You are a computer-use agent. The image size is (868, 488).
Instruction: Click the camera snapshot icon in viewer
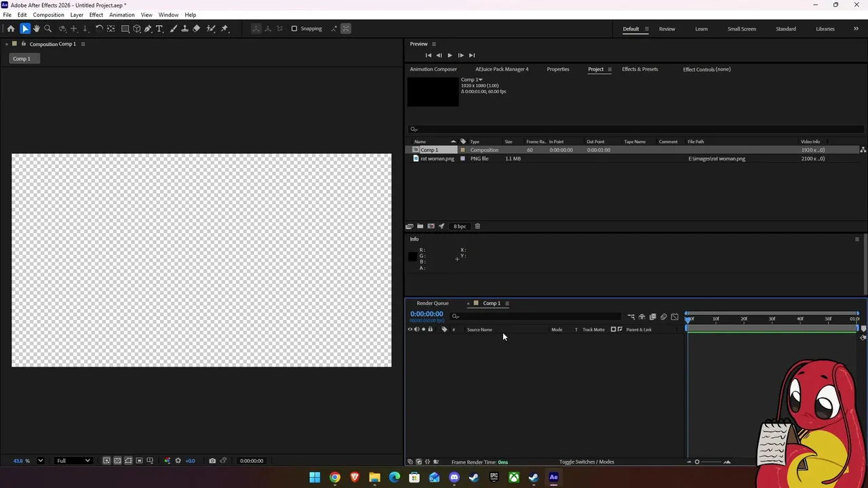point(212,461)
